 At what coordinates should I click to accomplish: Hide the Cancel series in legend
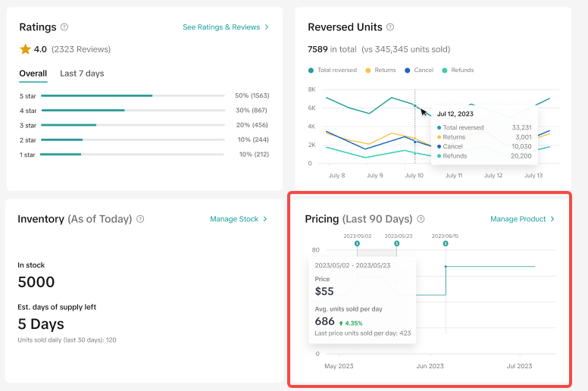point(421,70)
